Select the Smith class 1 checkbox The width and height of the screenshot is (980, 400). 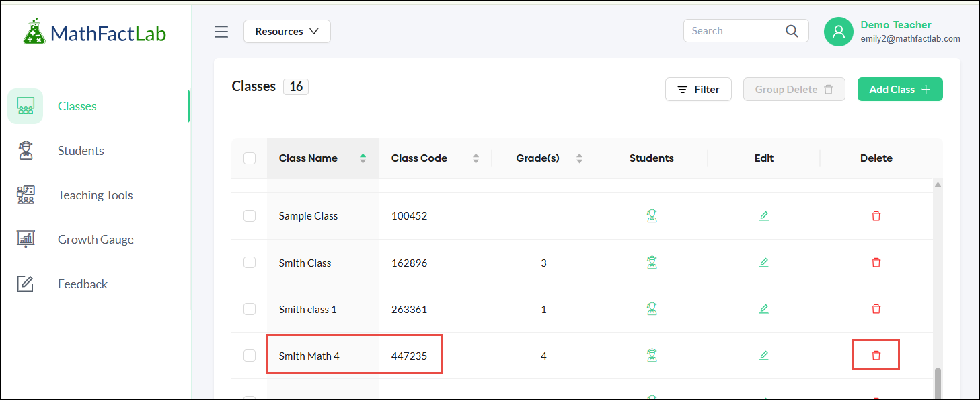[x=250, y=309]
